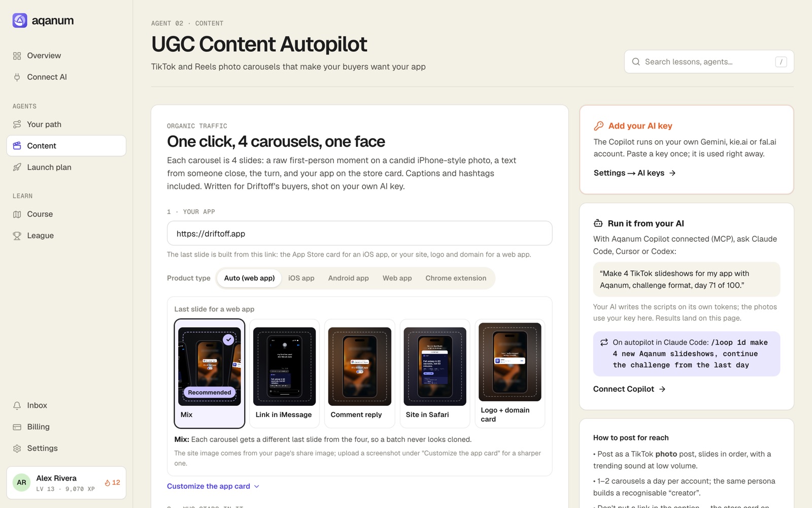This screenshot has height=508, width=812.
Task: Click the Course book icon
Action: point(17,214)
